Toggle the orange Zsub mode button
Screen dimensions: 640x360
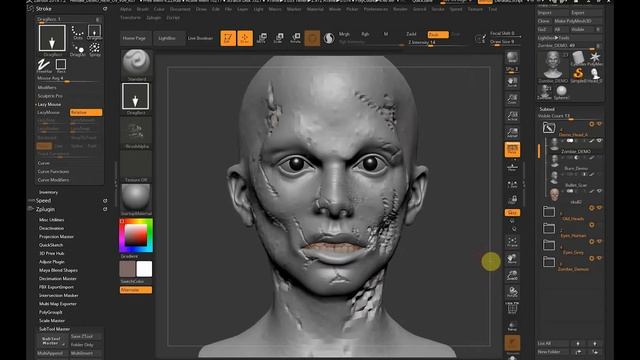click(438, 35)
